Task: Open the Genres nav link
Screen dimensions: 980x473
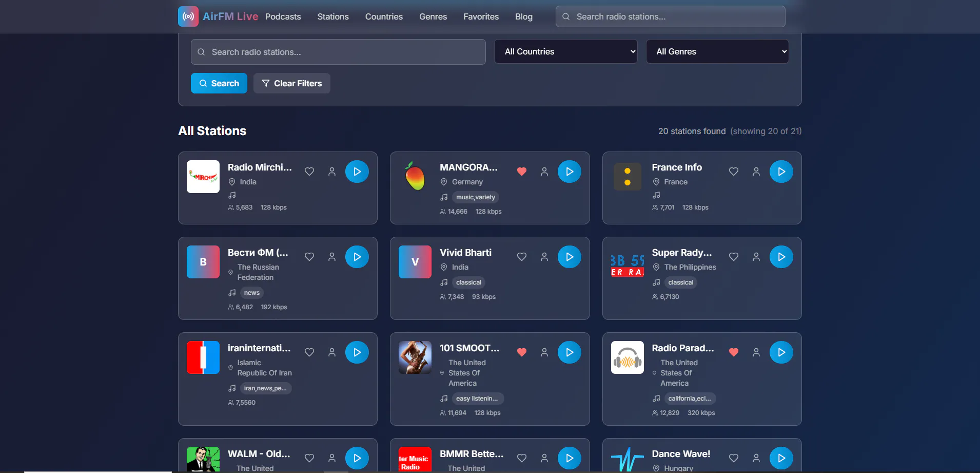Action: [x=433, y=16]
